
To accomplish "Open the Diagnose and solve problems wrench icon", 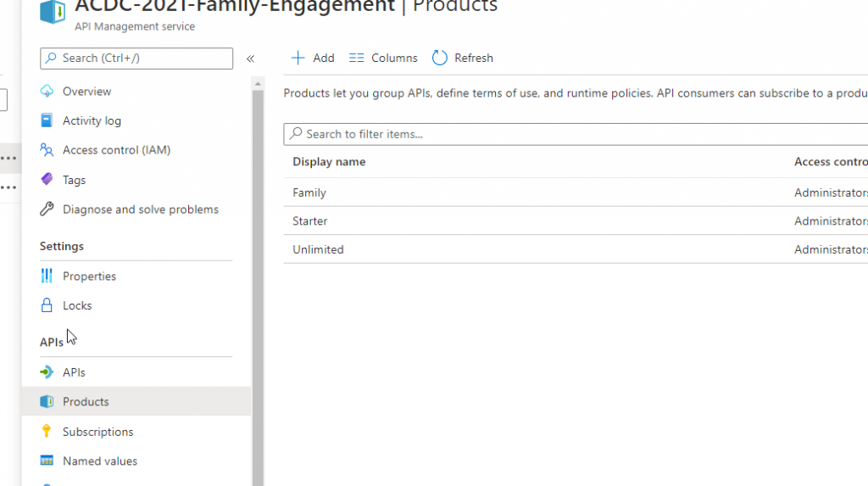I will point(47,209).
